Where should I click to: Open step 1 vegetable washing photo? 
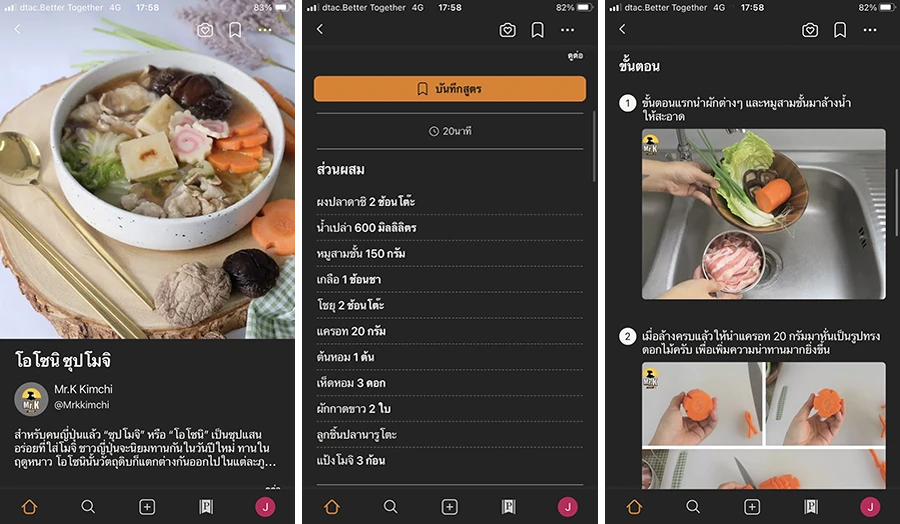click(763, 213)
